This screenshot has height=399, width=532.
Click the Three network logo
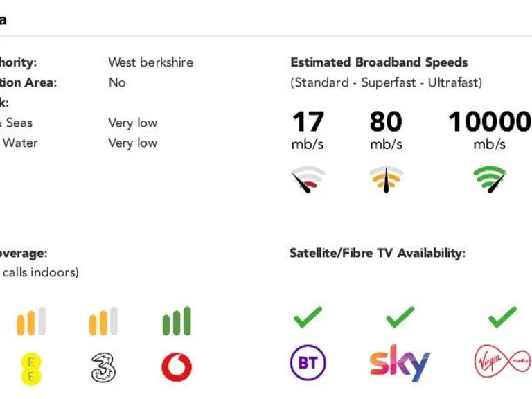[x=103, y=367]
